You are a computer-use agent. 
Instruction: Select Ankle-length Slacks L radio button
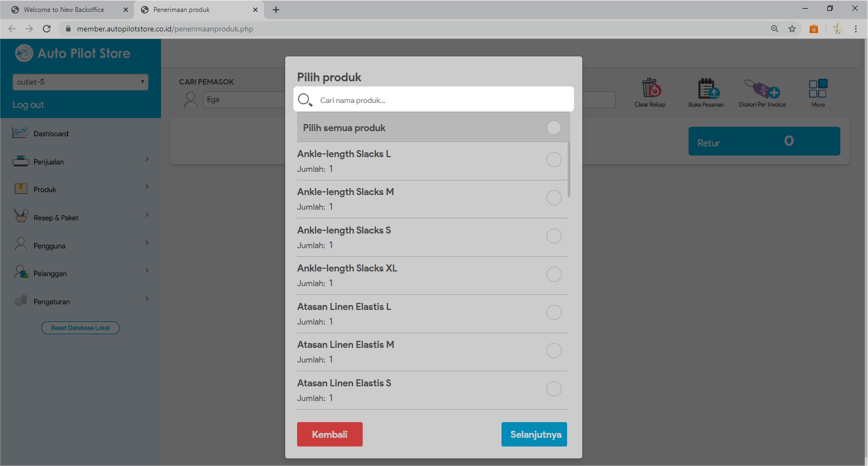[554, 159]
